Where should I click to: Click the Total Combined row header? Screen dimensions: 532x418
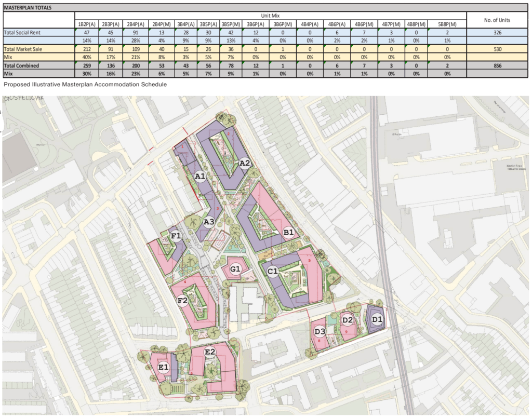tap(21, 66)
